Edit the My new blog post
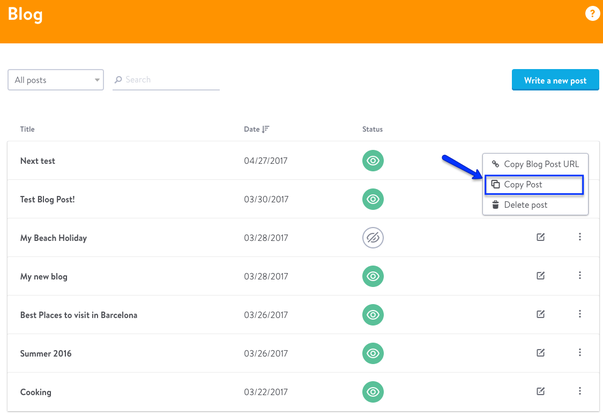Viewport: 603px width, 416px height. [x=540, y=275]
